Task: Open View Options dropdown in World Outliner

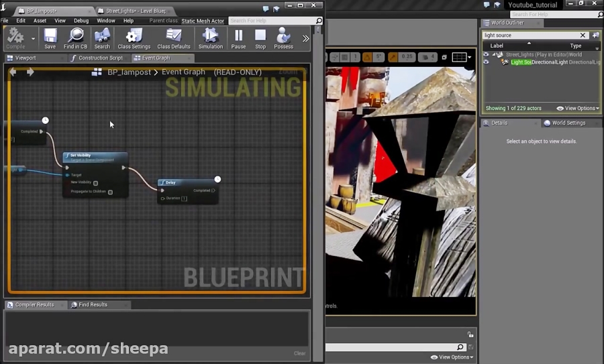Action: (578, 108)
